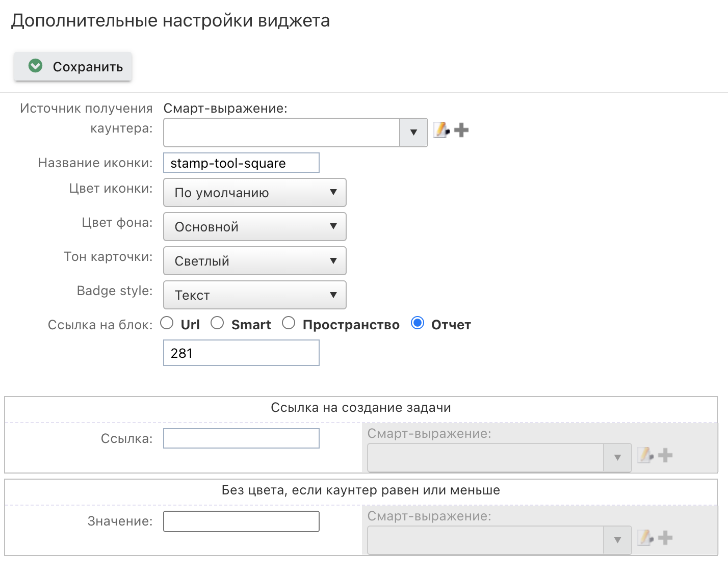Viewport: 728px width, 577px height.
Task: Open smart-expression dropdown in task link section
Action: point(617,458)
